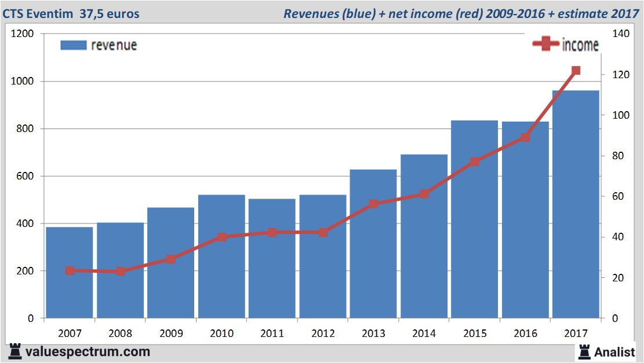
Task: Click the 1200 label on revenue axis
Action: (22, 34)
